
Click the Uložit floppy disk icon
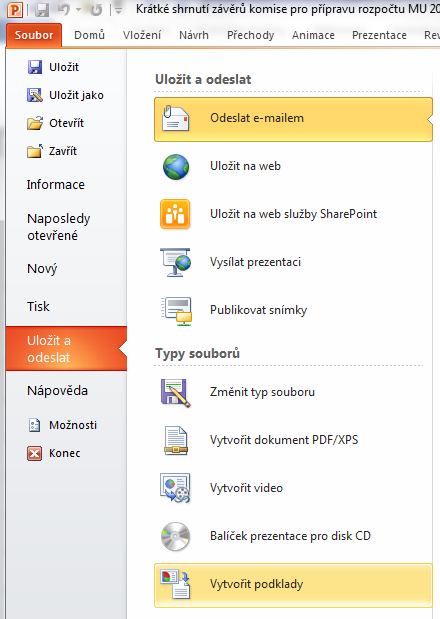35,67
